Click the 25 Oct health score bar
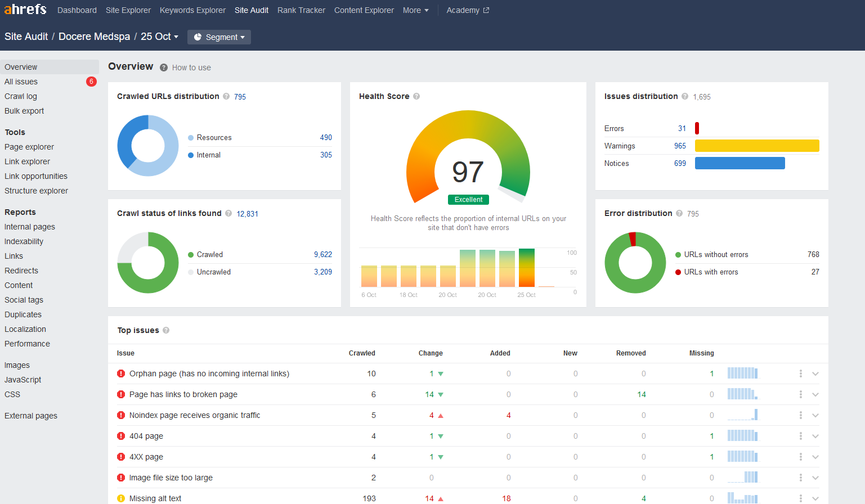Image resolution: width=865 pixels, height=504 pixels. 527,268
